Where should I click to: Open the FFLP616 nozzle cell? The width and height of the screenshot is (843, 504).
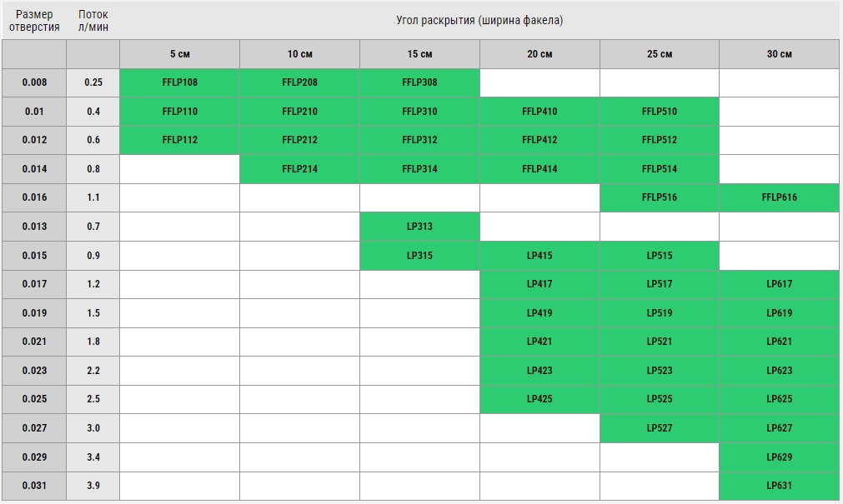(779, 197)
